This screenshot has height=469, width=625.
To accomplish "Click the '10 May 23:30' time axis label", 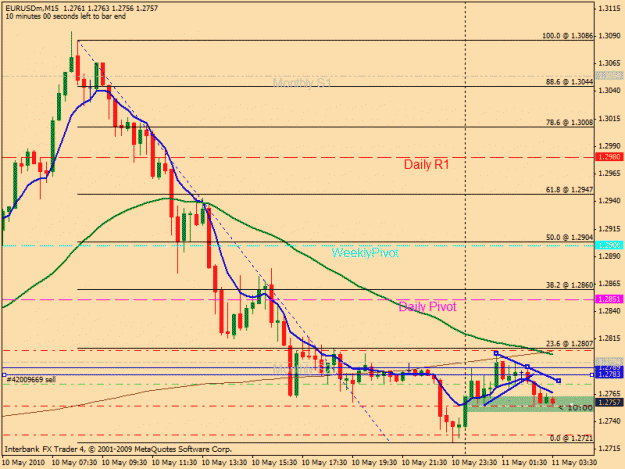I will click(475, 463).
